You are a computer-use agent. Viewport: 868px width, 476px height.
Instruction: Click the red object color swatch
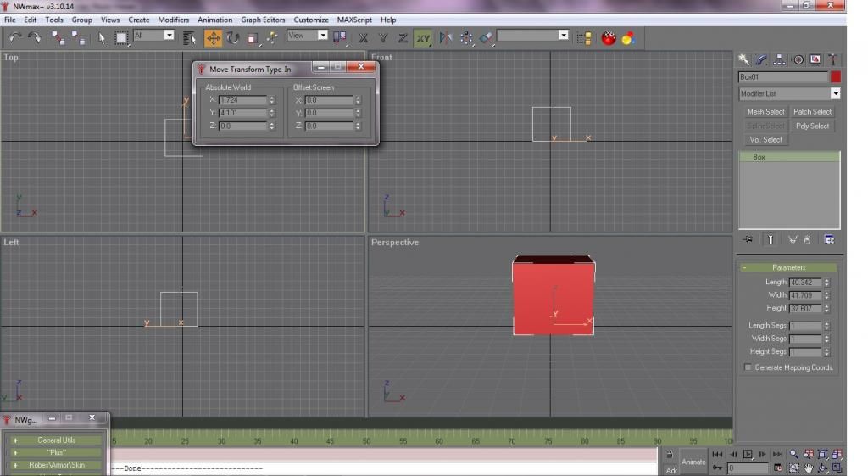coord(835,77)
